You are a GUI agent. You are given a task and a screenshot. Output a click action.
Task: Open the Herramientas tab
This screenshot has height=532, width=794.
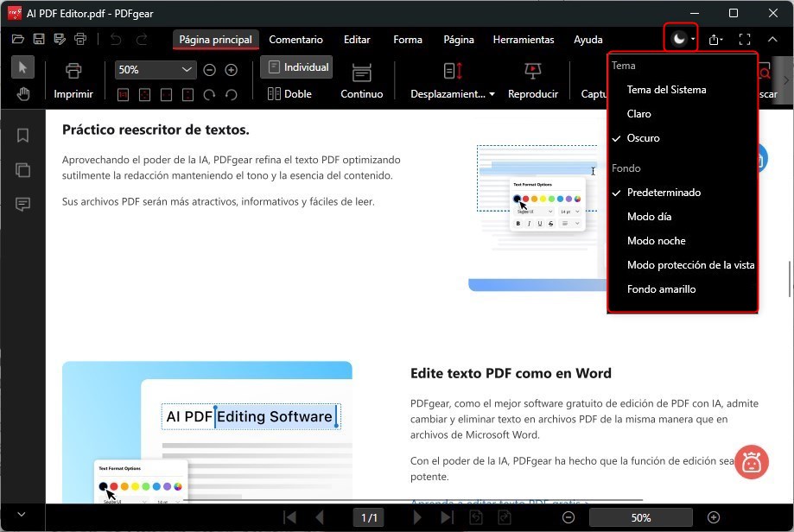click(x=524, y=40)
